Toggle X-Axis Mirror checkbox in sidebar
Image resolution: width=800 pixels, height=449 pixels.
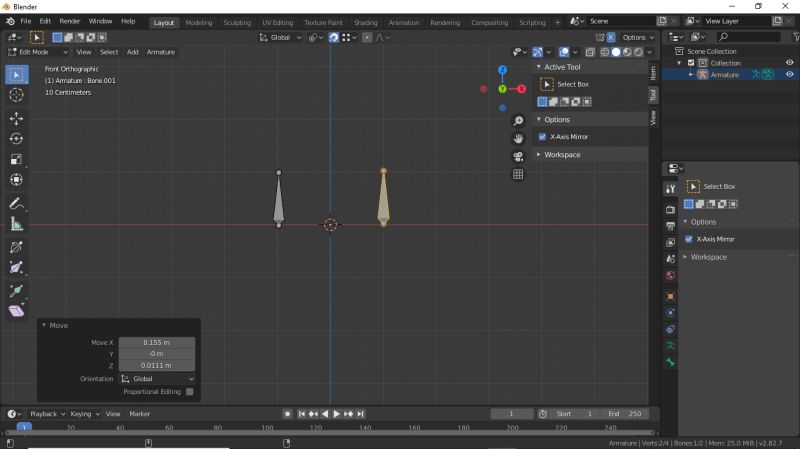click(x=542, y=137)
